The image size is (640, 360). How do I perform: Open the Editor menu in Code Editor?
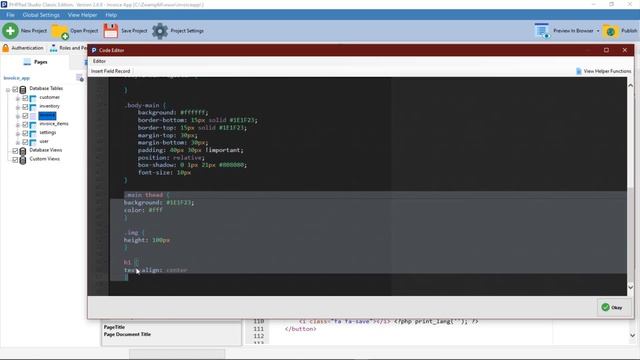coord(99,61)
